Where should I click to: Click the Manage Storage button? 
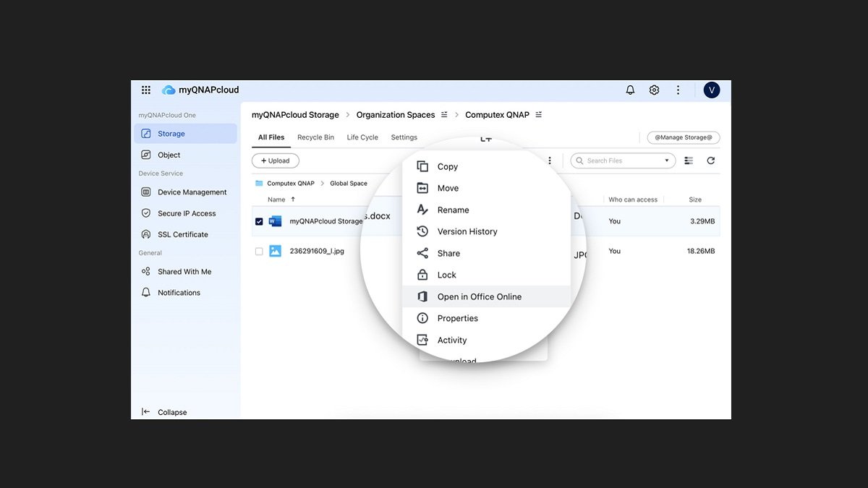click(x=684, y=137)
